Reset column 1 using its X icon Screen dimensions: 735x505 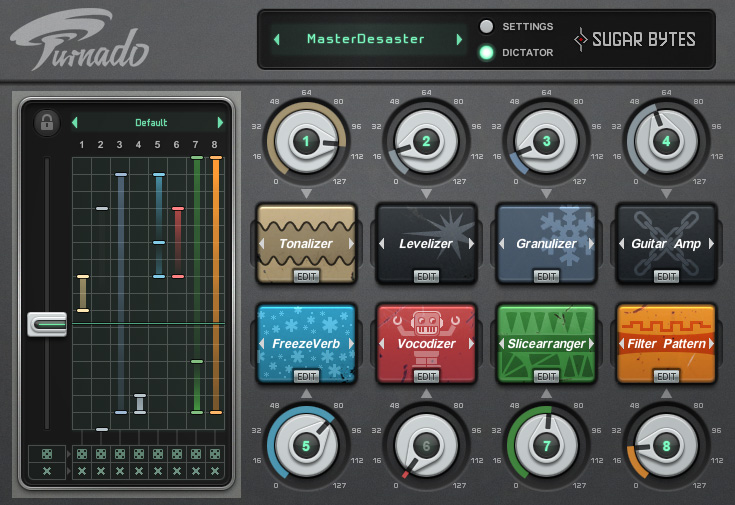81,471
